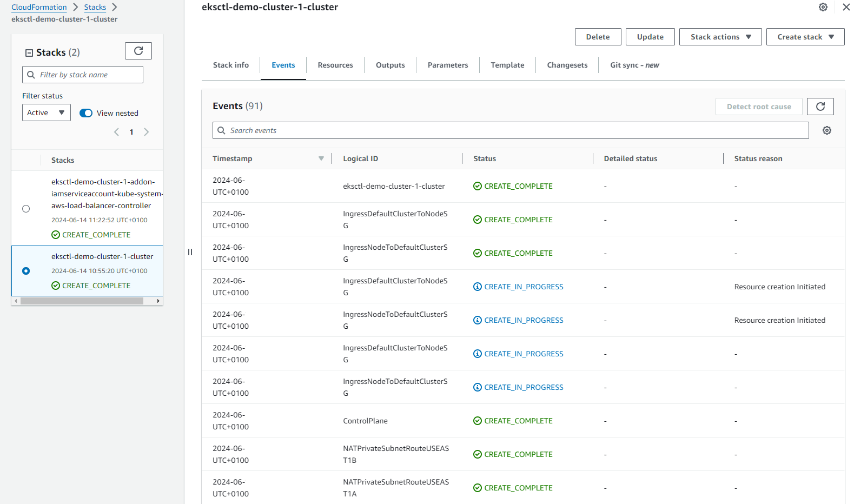Image resolution: width=854 pixels, height=504 pixels.
Task: Click the split panel resize handle
Action: pos(190,252)
